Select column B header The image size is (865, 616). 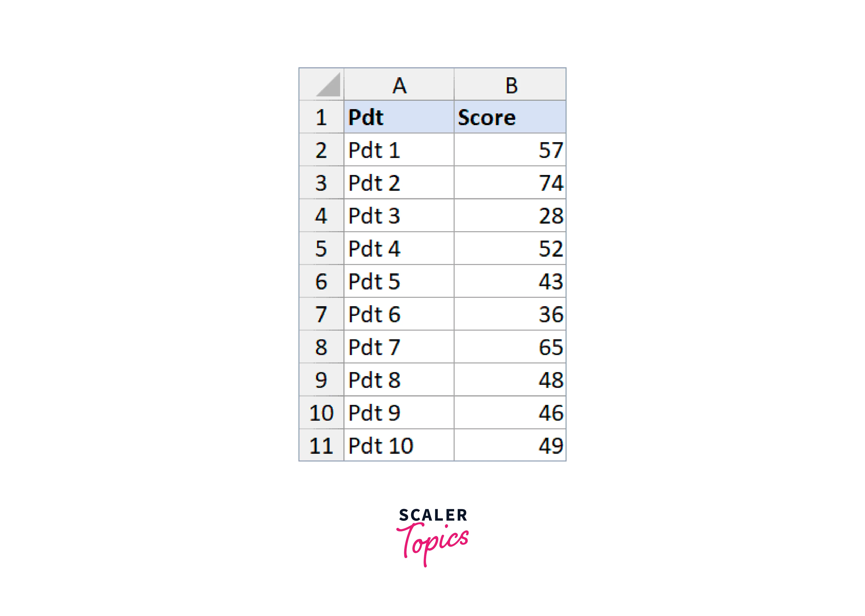pos(510,85)
